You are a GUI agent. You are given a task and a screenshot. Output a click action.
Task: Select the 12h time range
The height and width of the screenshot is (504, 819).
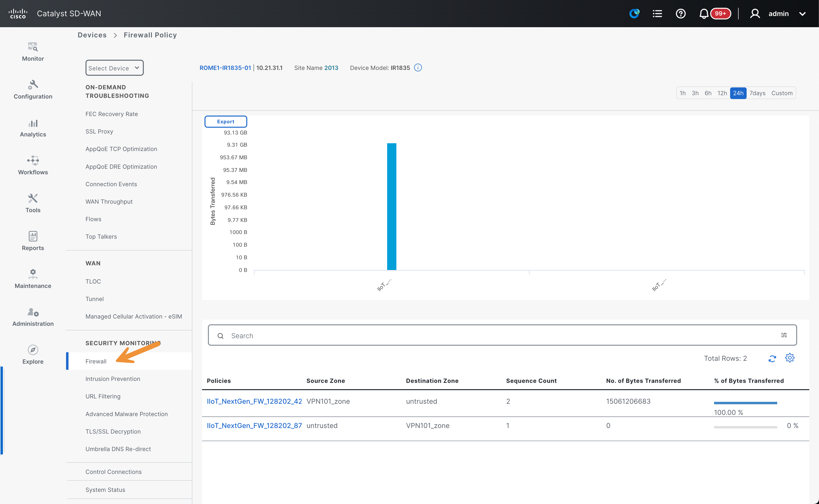coord(722,93)
